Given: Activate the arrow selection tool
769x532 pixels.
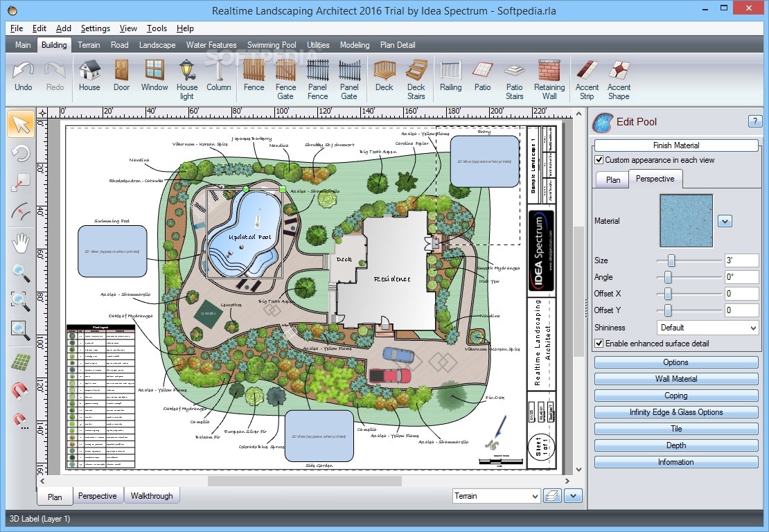Looking at the screenshot, I should tap(21, 123).
